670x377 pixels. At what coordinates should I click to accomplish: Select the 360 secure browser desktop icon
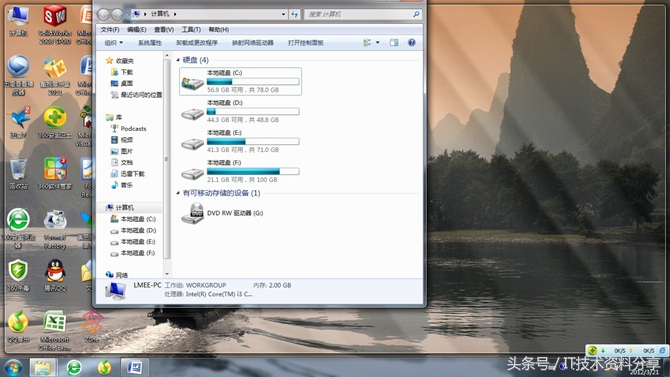pyautogui.click(x=18, y=229)
